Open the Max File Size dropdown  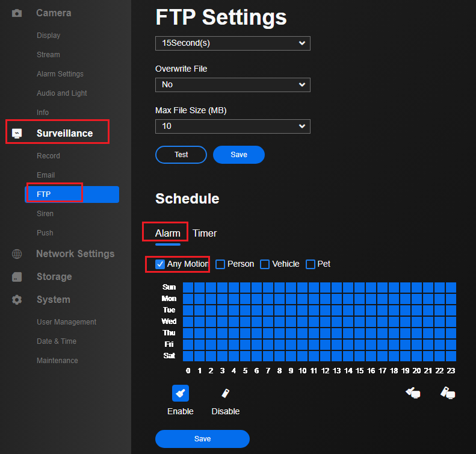233,126
